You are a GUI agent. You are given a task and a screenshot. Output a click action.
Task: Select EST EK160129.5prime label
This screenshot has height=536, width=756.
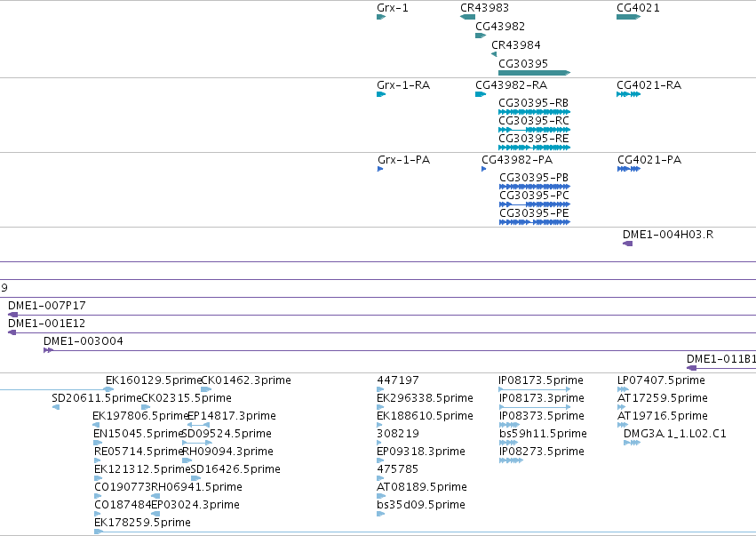coord(154,380)
